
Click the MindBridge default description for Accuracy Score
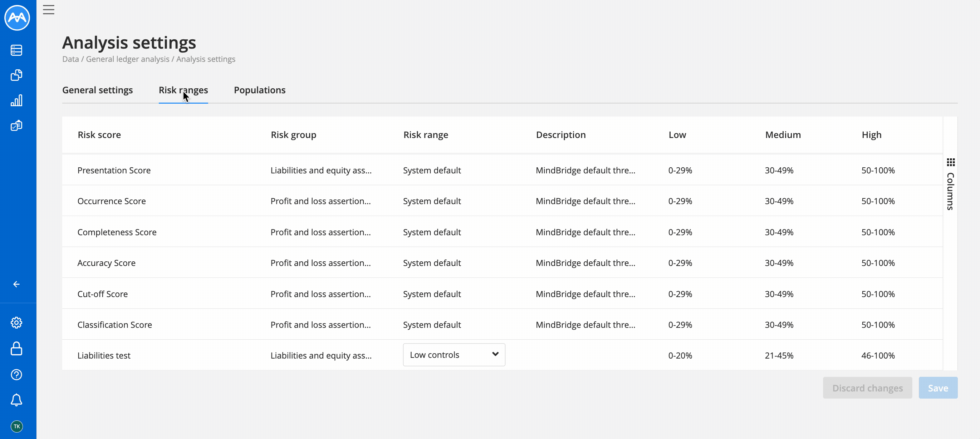[x=585, y=263]
